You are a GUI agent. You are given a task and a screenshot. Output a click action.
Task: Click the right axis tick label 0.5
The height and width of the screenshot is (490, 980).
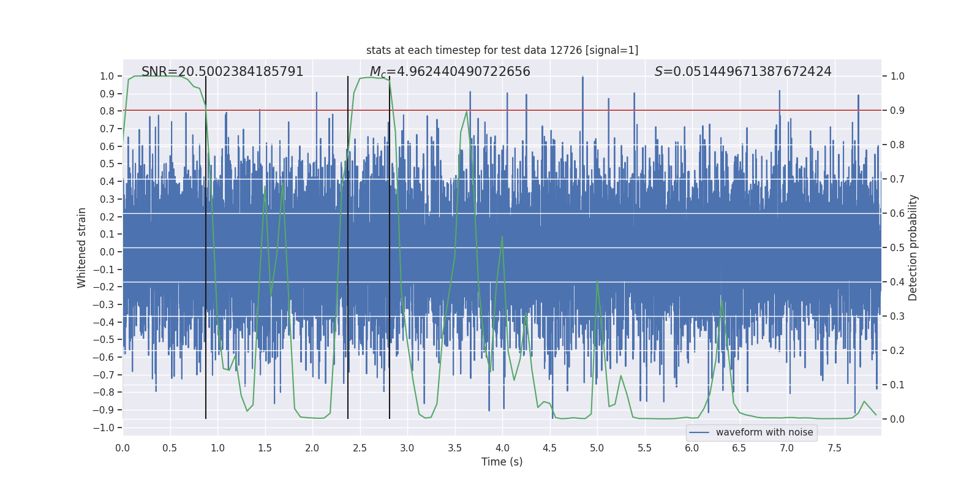tap(897, 247)
